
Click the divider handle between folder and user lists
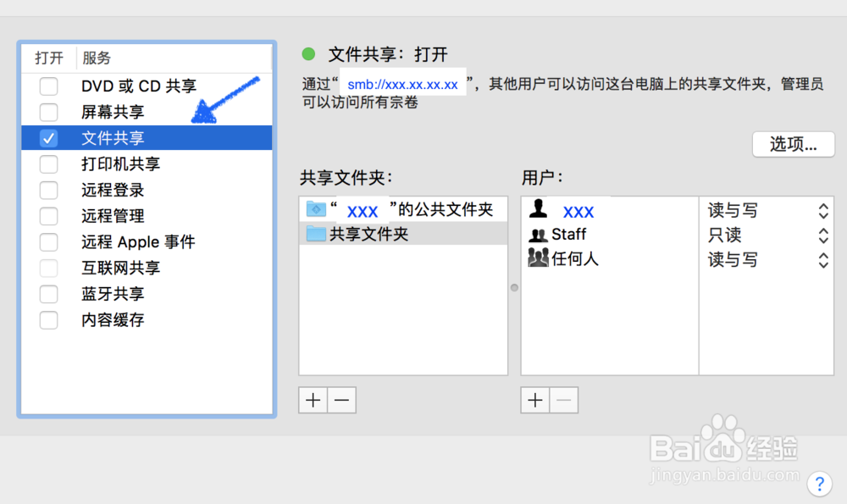[x=514, y=287]
